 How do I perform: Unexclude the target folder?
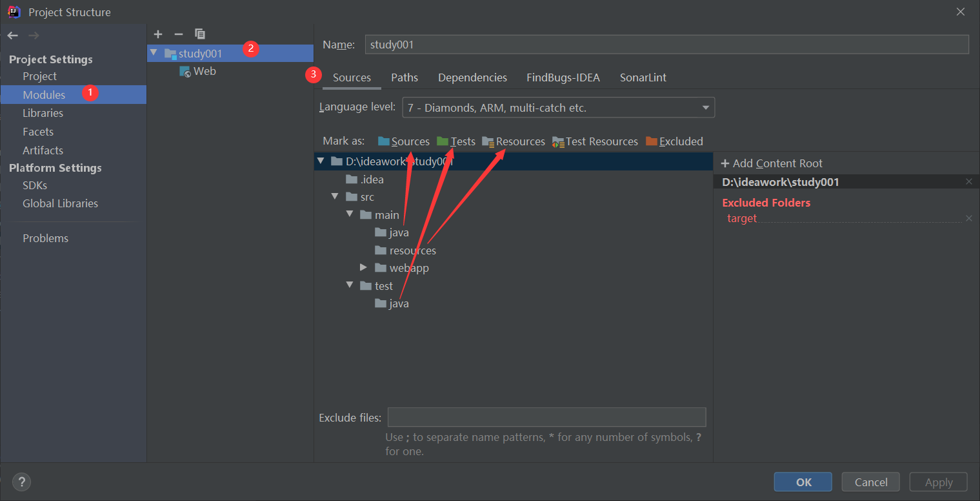[x=968, y=218]
